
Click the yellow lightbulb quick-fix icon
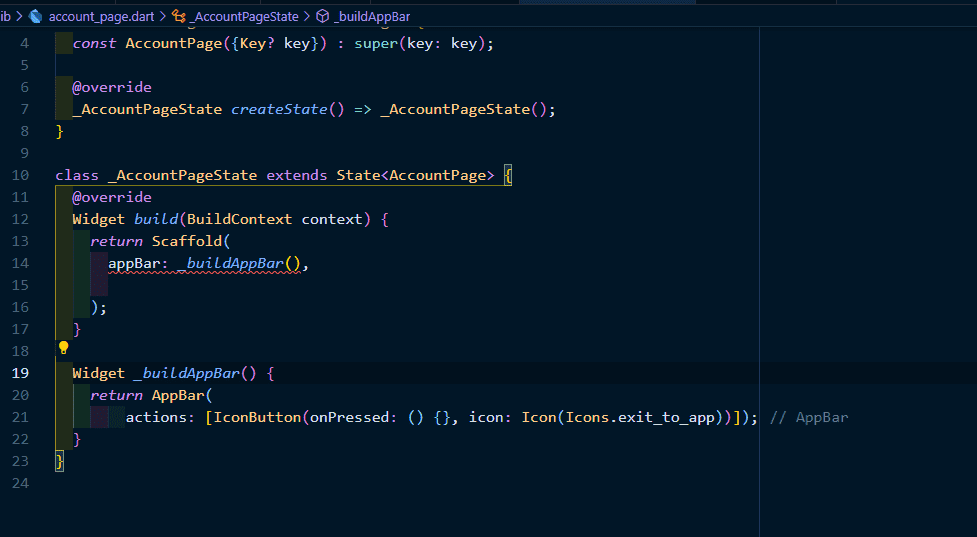point(64,348)
